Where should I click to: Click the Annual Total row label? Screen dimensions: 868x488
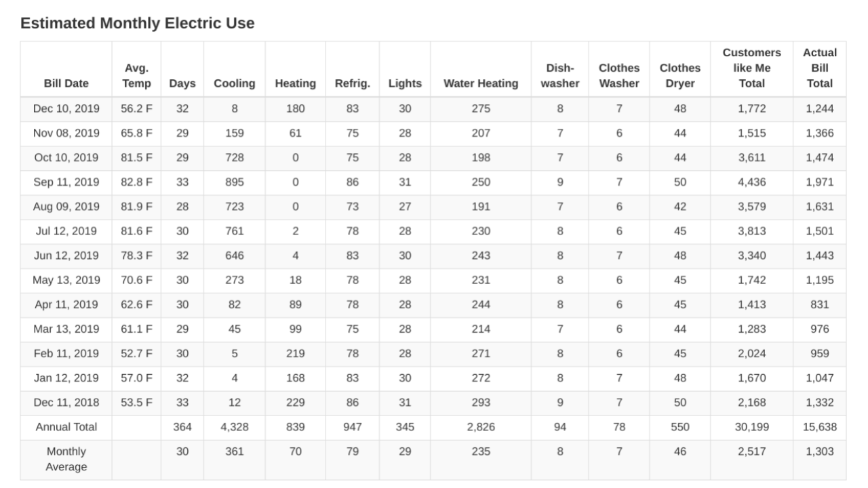(x=66, y=427)
